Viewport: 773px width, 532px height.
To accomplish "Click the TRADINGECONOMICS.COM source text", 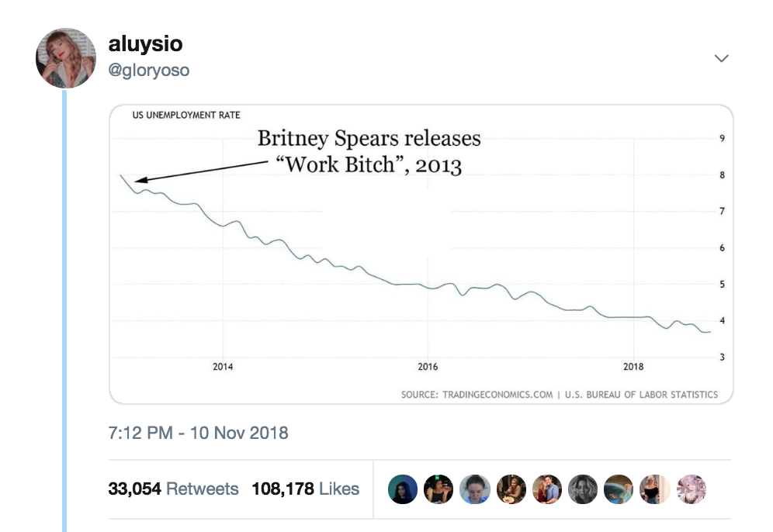I will (x=497, y=395).
